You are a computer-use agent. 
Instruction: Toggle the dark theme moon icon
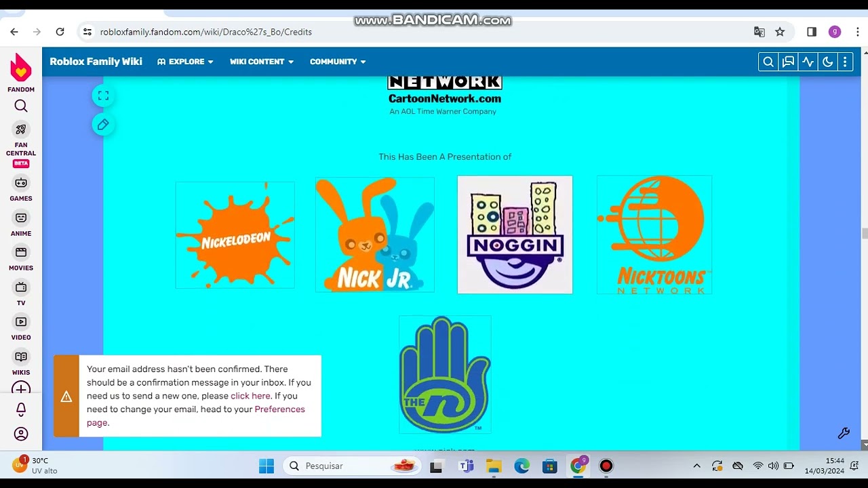coord(827,62)
